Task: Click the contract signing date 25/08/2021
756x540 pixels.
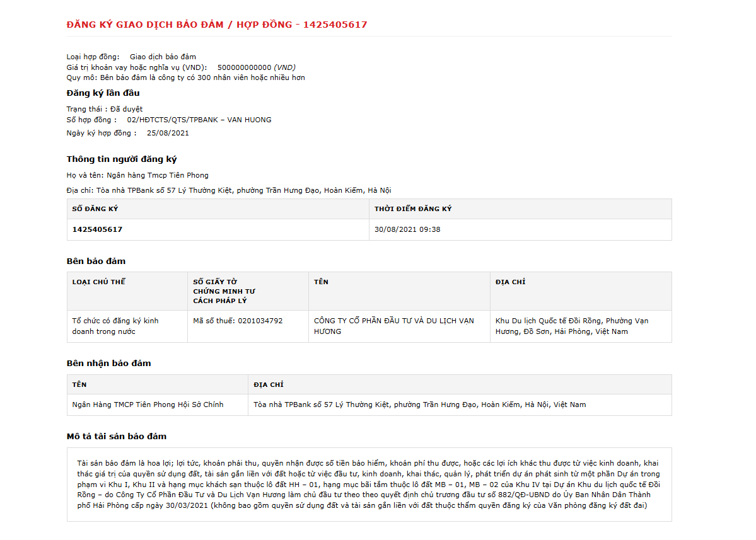Action: point(168,133)
